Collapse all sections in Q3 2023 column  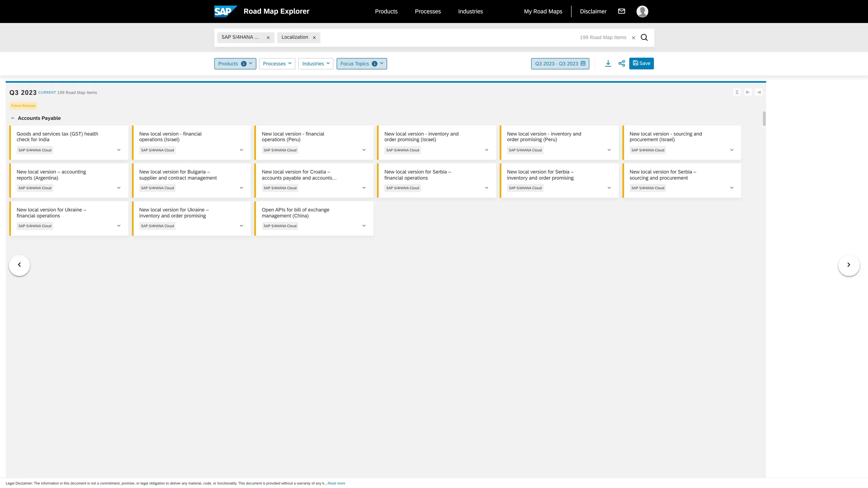737,92
